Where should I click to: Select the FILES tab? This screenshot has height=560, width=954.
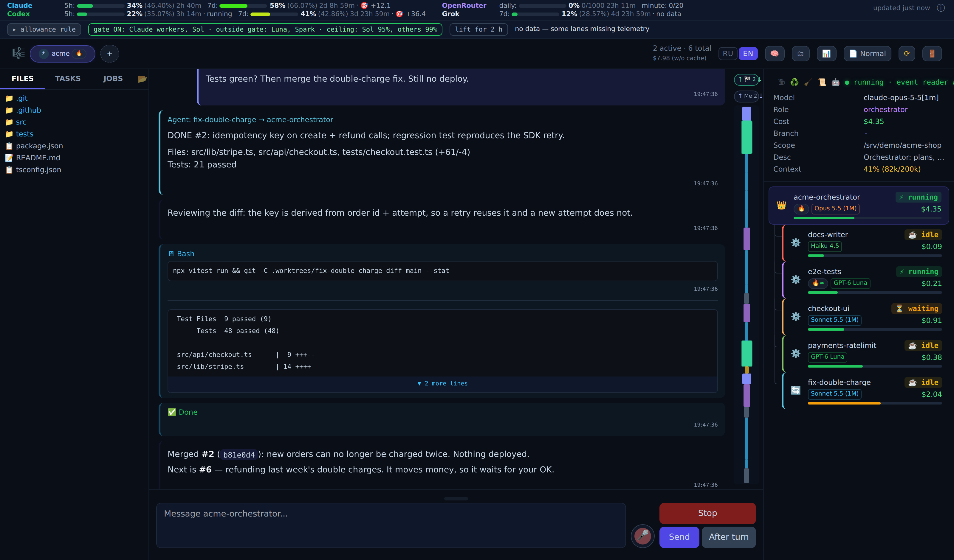coord(23,78)
